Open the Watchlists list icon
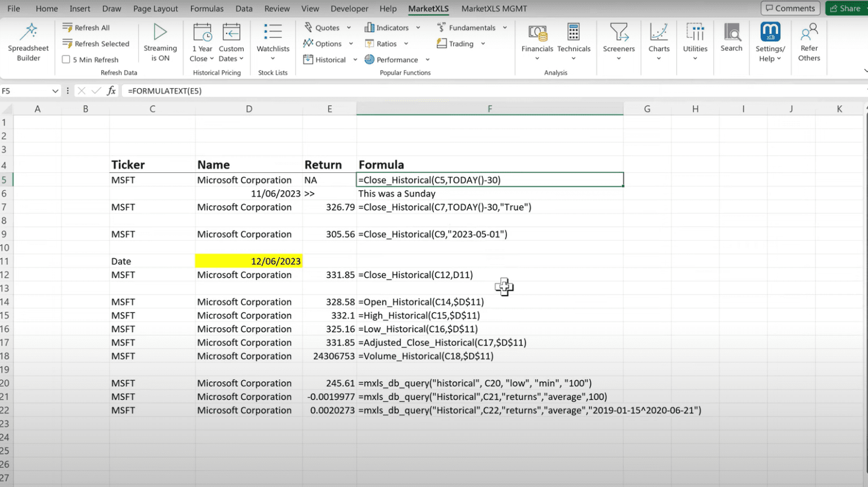 point(273,32)
